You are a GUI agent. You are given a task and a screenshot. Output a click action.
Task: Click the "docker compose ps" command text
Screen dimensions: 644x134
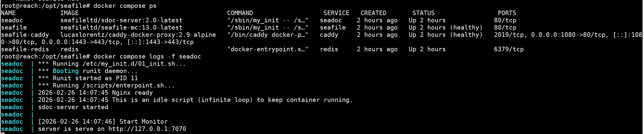pyautogui.click(x=125, y=6)
